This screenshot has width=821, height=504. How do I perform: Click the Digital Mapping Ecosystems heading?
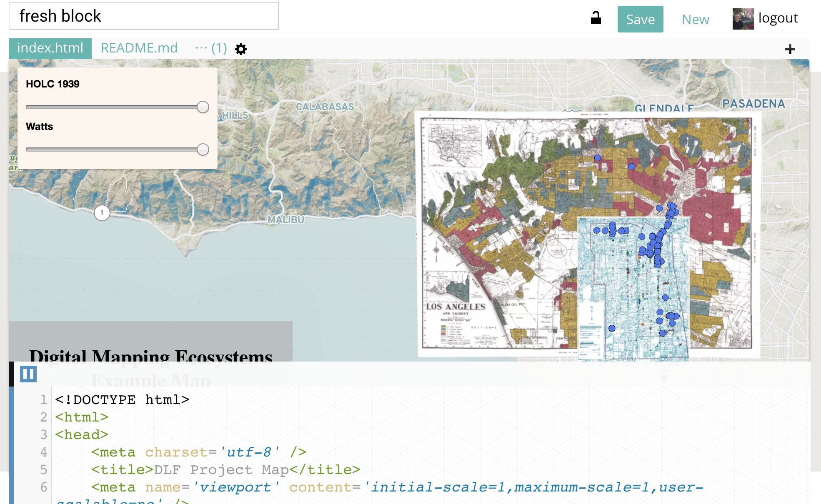(x=151, y=356)
